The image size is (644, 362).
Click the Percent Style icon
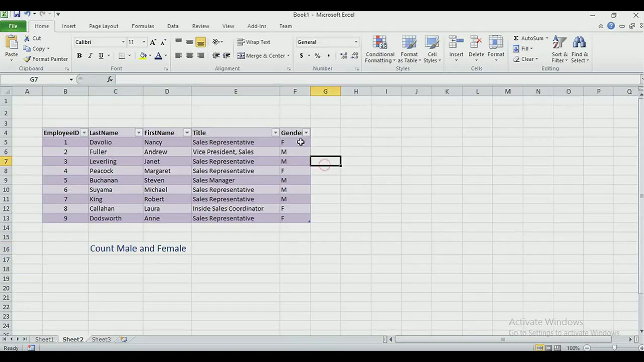click(317, 56)
